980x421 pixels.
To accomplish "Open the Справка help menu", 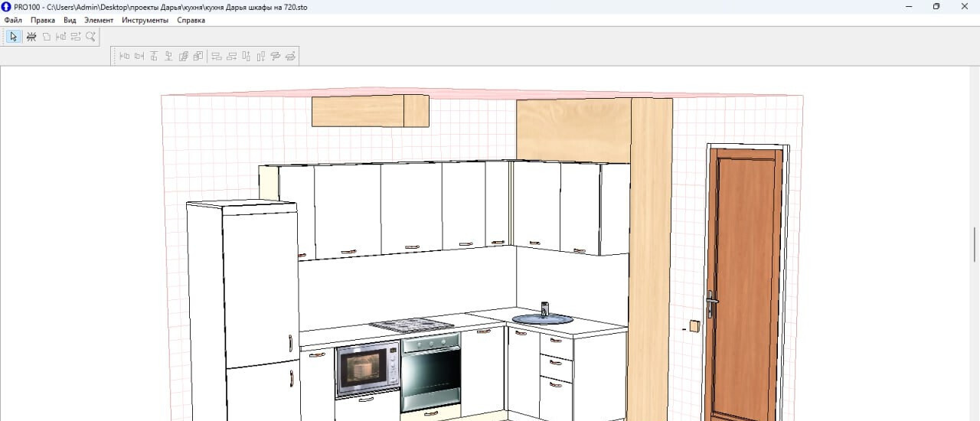I will tap(191, 21).
